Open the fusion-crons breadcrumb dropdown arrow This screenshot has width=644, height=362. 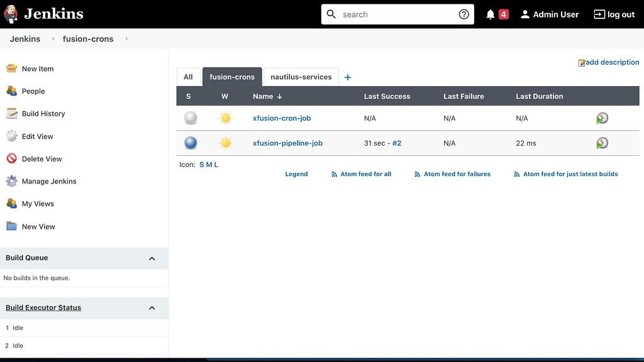pyautogui.click(x=126, y=39)
